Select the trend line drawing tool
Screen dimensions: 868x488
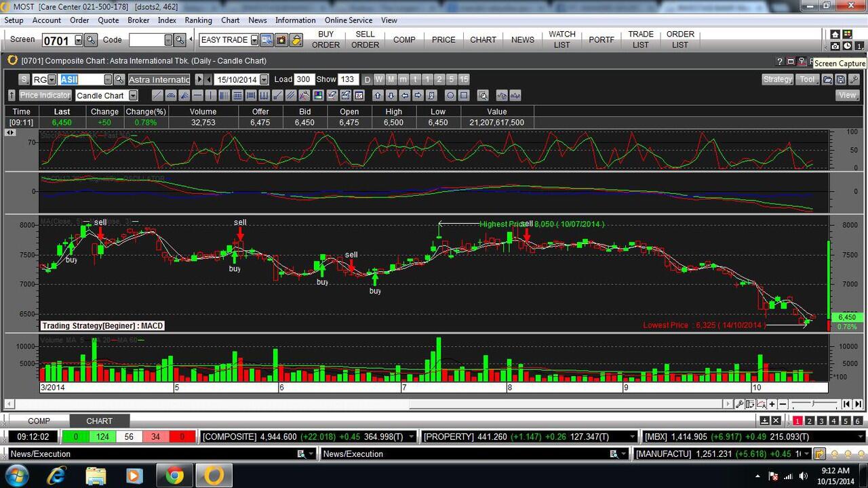click(157, 96)
